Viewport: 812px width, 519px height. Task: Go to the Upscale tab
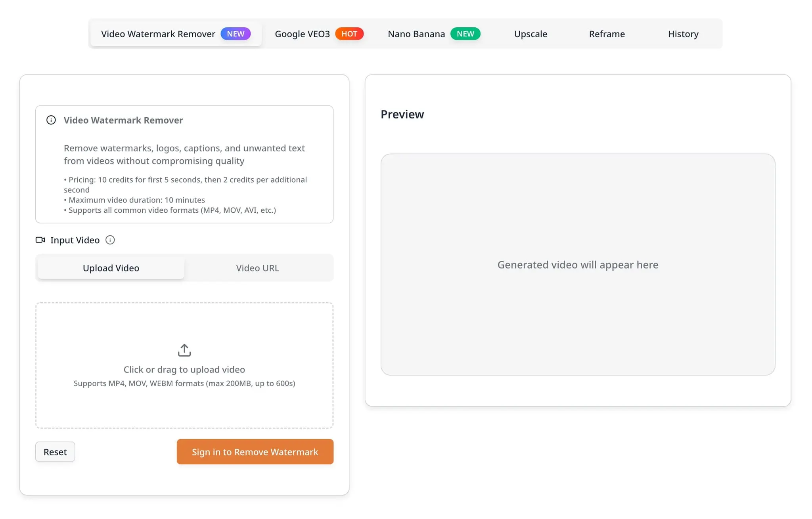pos(530,34)
